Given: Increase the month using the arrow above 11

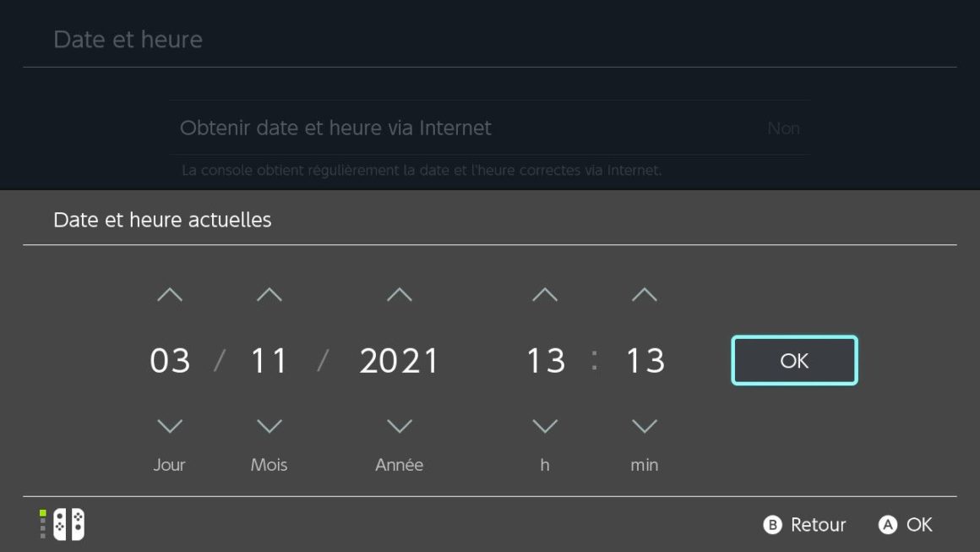Looking at the screenshot, I should point(269,294).
